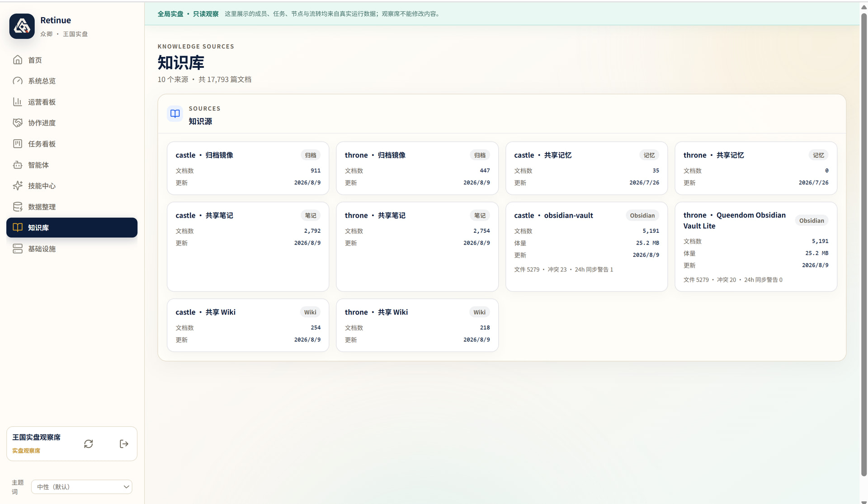Screen dimensions: 868x504
Task: Click the book icon in SOURCES header
Action: pos(175,113)
